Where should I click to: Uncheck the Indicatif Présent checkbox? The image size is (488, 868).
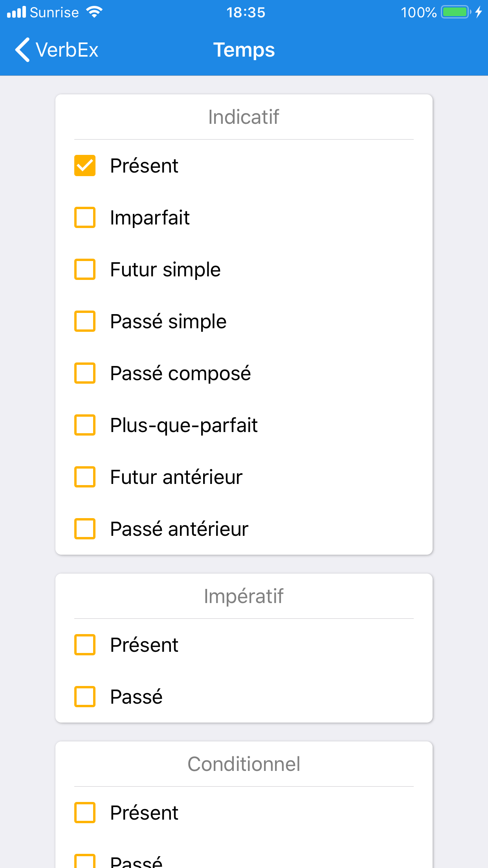coord(85,166)
